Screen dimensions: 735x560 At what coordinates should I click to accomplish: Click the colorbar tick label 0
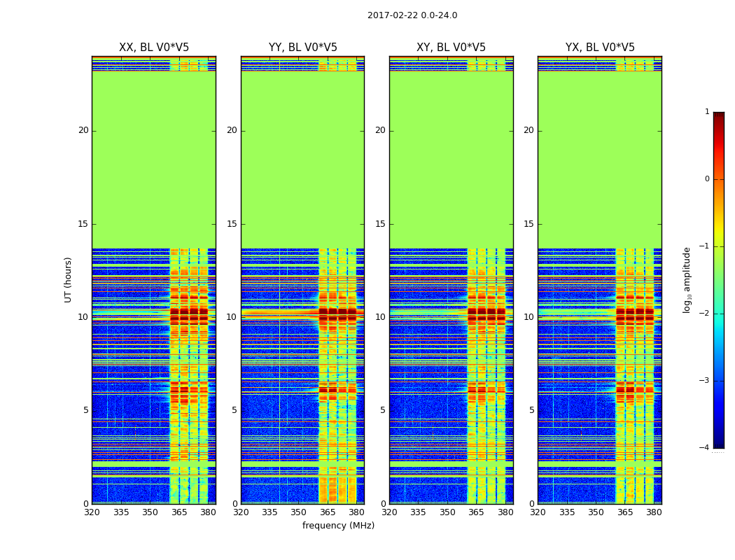click(x=706, y=179)
